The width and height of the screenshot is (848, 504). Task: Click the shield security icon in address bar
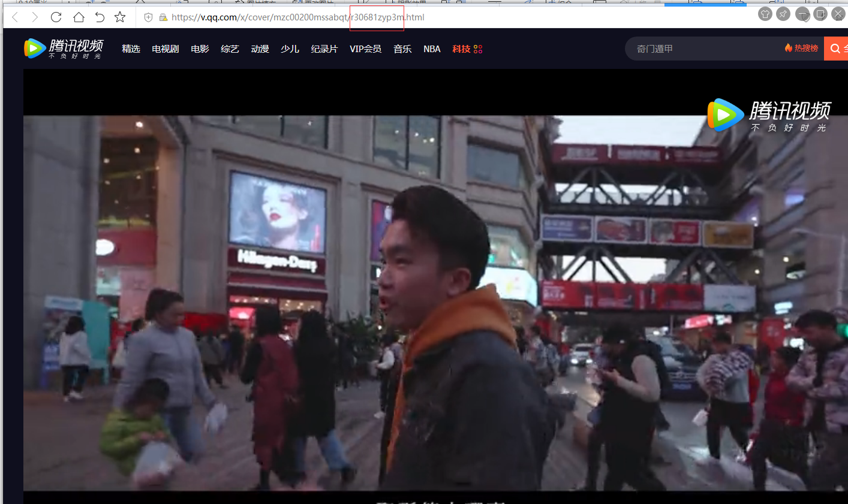(x=149, y=17)
